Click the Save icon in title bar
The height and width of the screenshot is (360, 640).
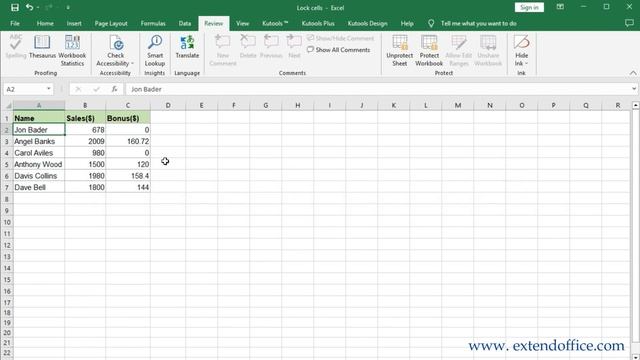coord(15,7)
